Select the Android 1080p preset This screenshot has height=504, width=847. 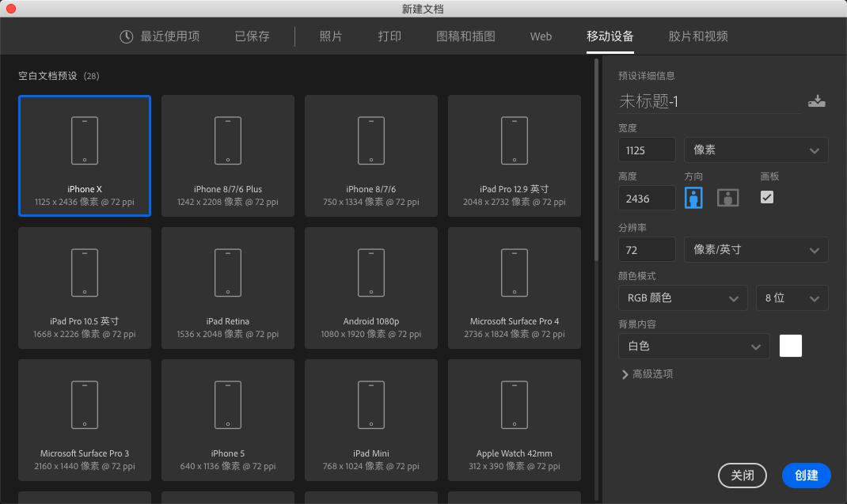pos(370,287)
